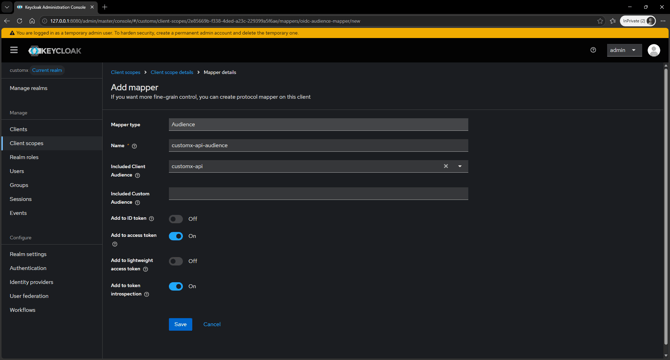Show help for Included Custom Audience
670x360 pixels.
(x=137, y=203)
